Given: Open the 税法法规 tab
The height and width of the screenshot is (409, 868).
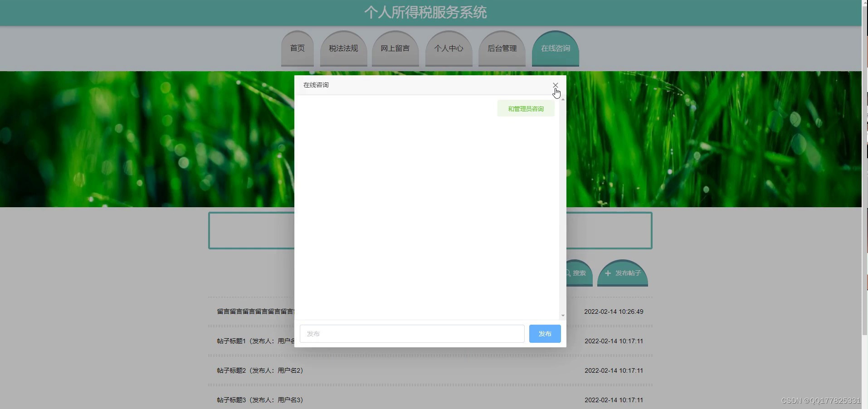Looking at the screenshot, I should tap(343, 47).
